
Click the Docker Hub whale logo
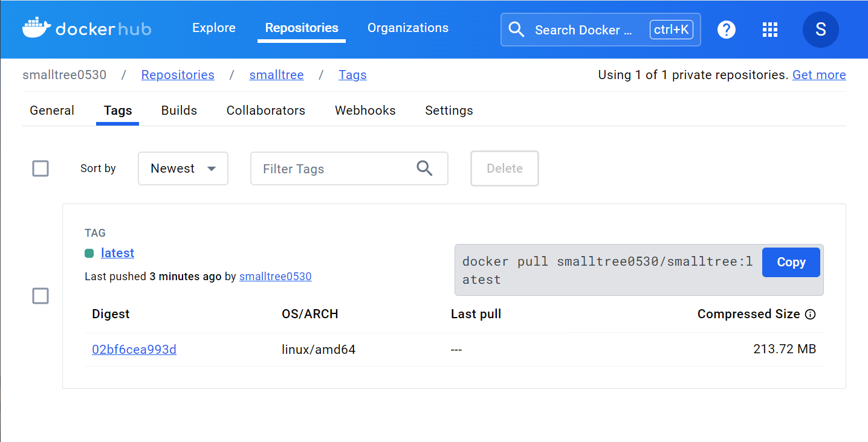pyautogui.click(x=86, y=29)
